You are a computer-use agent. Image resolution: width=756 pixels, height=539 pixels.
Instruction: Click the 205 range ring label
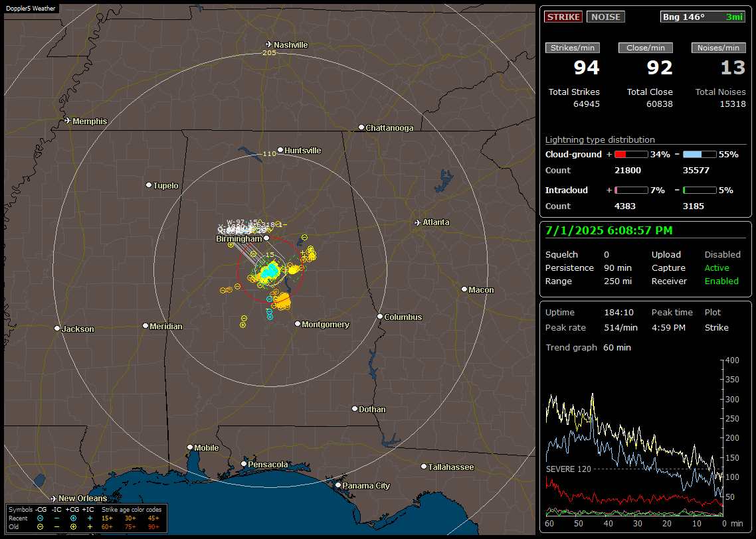coord(269,53)
